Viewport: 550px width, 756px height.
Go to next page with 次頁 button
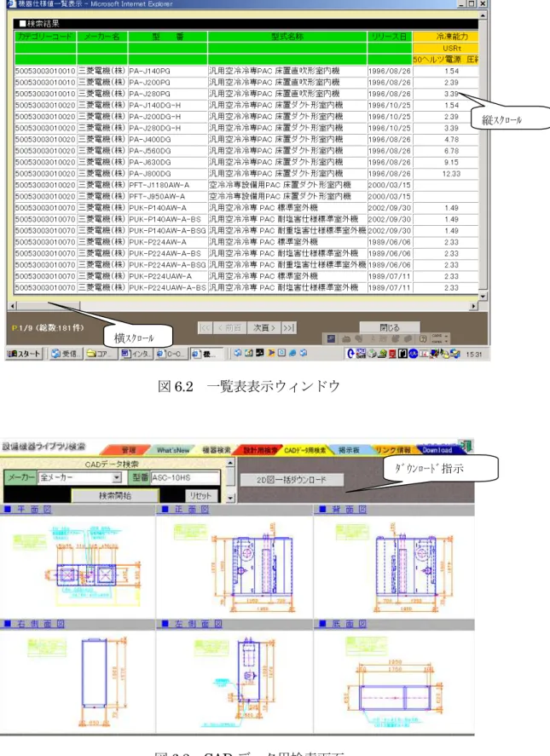point(264,328)
